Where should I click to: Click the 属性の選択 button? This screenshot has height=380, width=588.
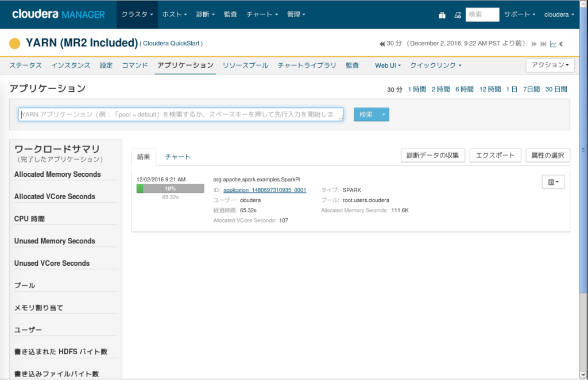click(547, 155)
